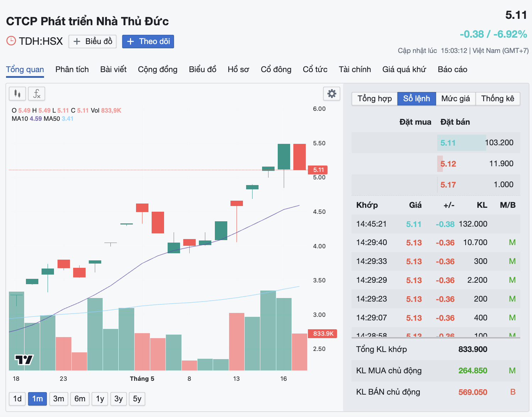Open the Báo cáo tab
The width and height of the screenshot is (532, 417).
pyautogui.click(x=452, y=70)
